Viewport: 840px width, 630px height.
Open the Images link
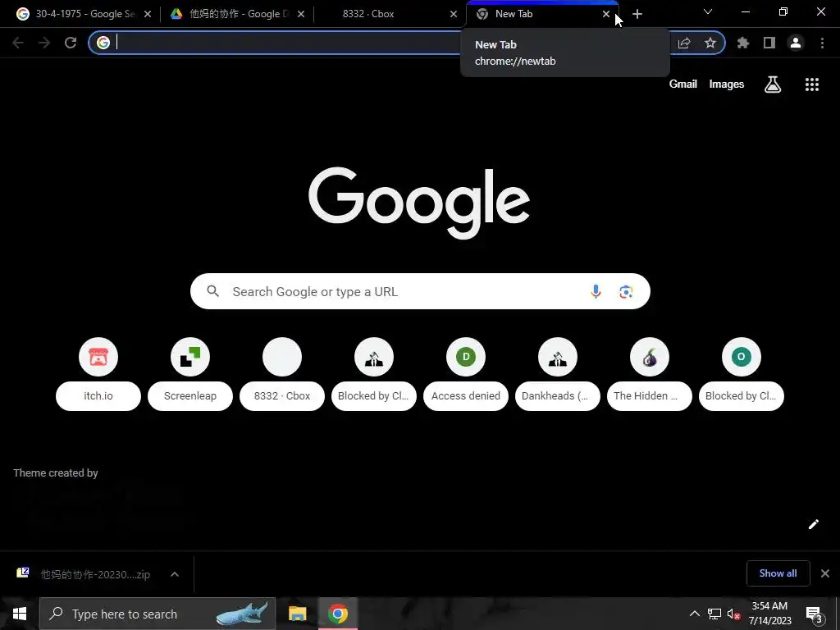click(x=727, y=84)
